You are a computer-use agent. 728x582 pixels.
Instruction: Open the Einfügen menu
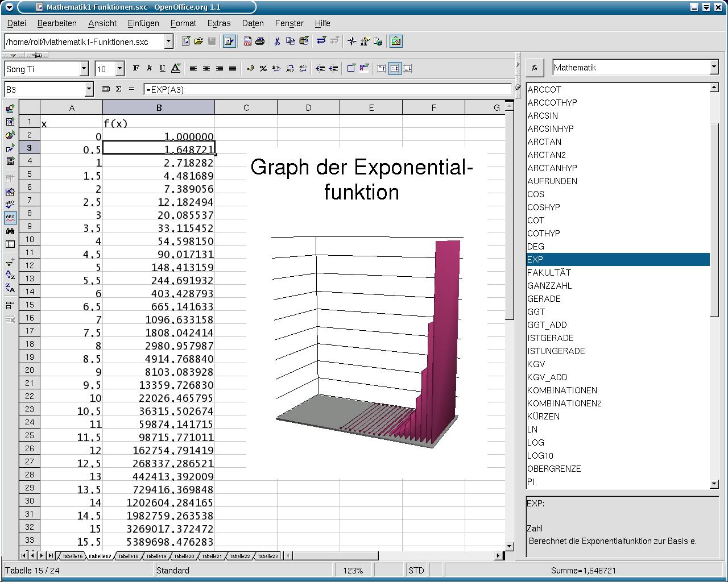pos(143,23)
